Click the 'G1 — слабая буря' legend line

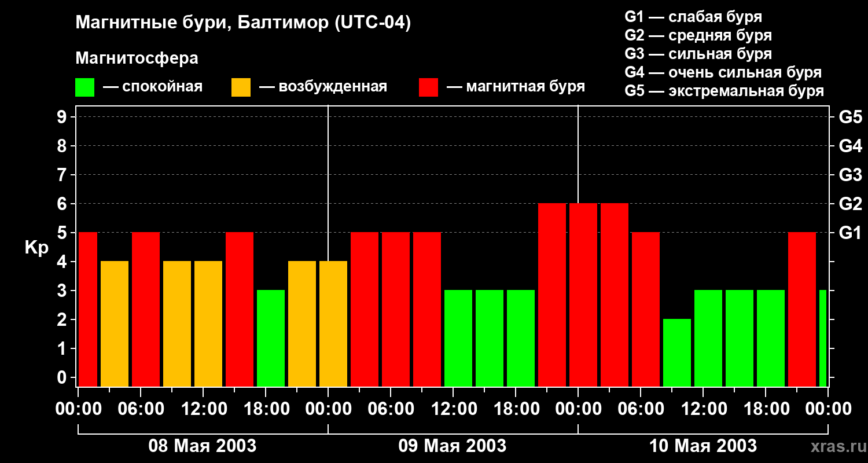coord(693,17)
